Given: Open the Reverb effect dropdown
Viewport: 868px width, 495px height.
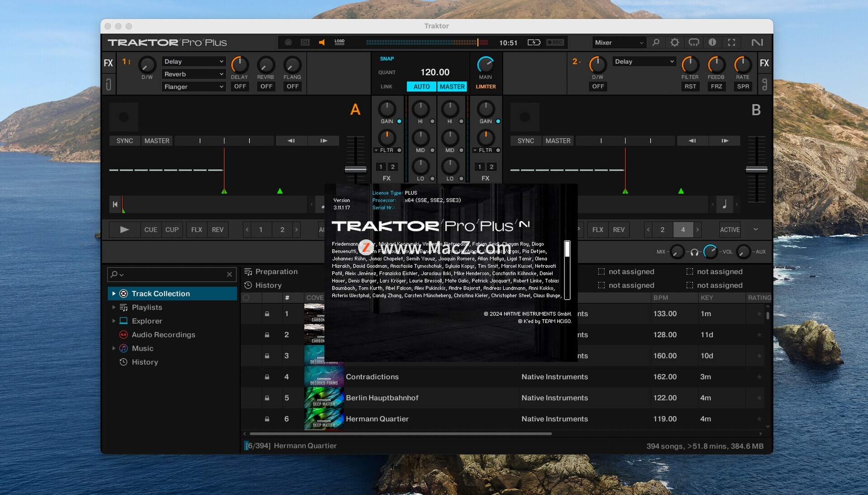Looking at the screenshot, I should coord(193,74).
